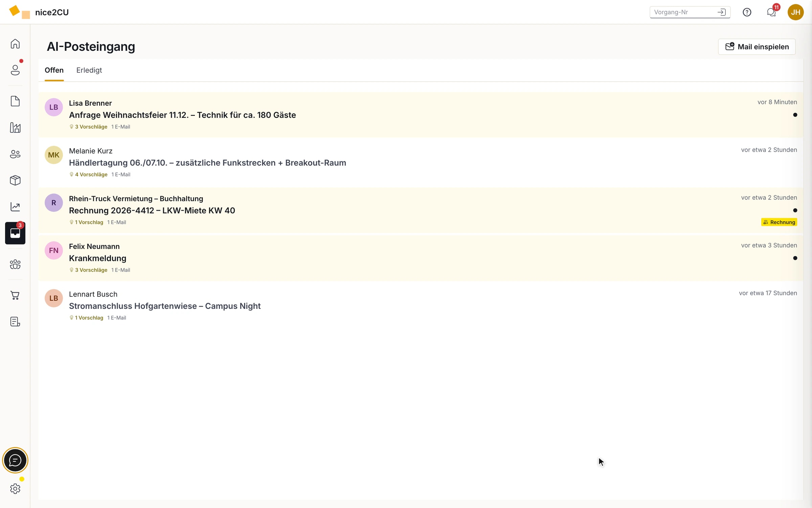Submit Vorgang-Nr with arrow icon
This screenshot has height=508, width=812.
[x=721, y=12]
